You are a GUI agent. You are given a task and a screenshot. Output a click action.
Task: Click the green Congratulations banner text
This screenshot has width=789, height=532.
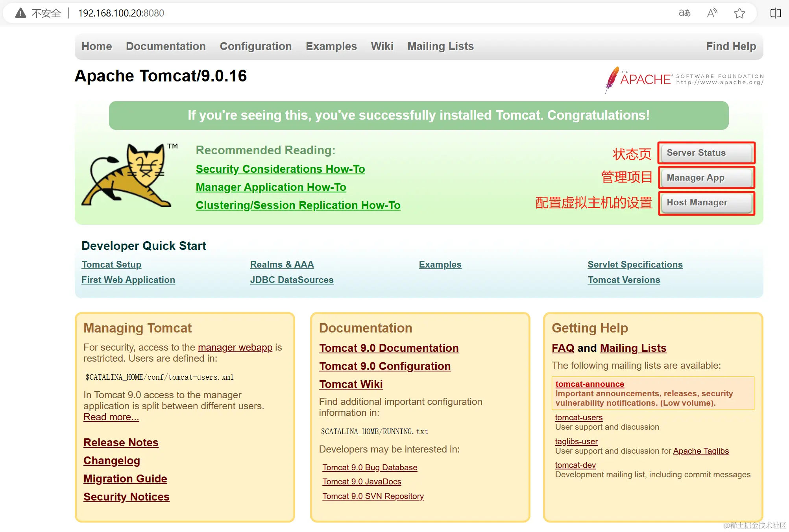point(419,115)
